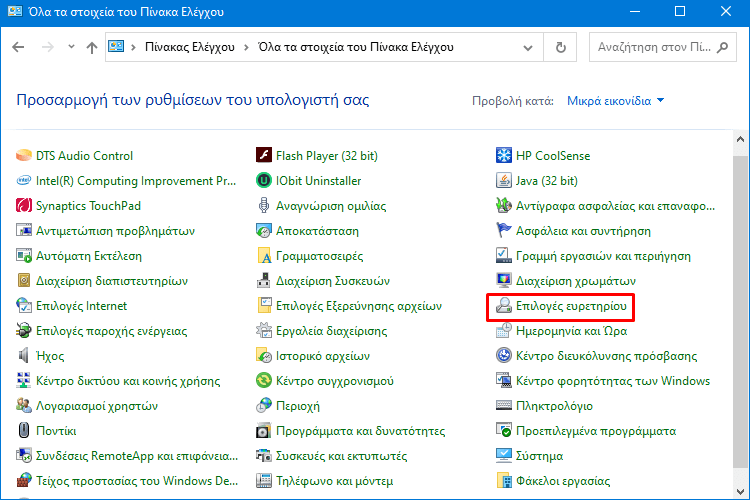Click the Όλα τα στοιχεία του Πίνακα Ελέγχου breadcrumb
The image size is (750, 500).
coord(356,47)
